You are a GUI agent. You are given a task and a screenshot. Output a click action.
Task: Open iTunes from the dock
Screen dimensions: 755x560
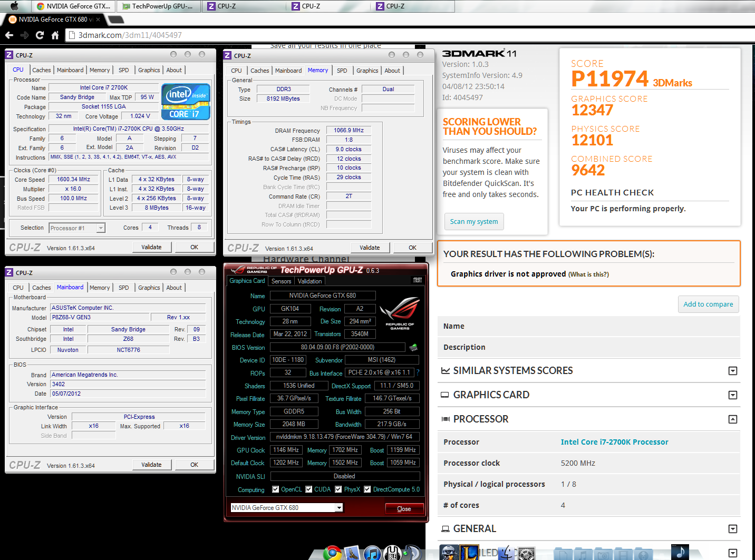click(372, 553)
